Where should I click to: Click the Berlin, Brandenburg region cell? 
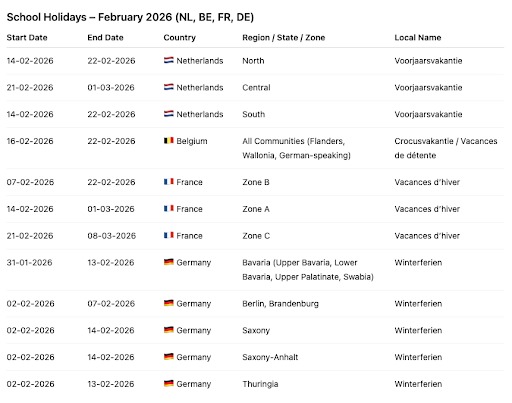click(280, 304)
